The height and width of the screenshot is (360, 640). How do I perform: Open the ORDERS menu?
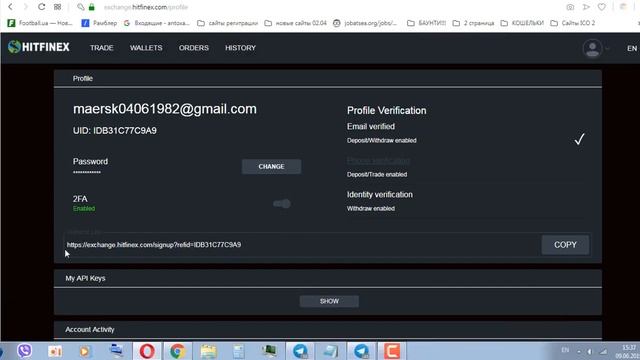click(x=193, y=48)
